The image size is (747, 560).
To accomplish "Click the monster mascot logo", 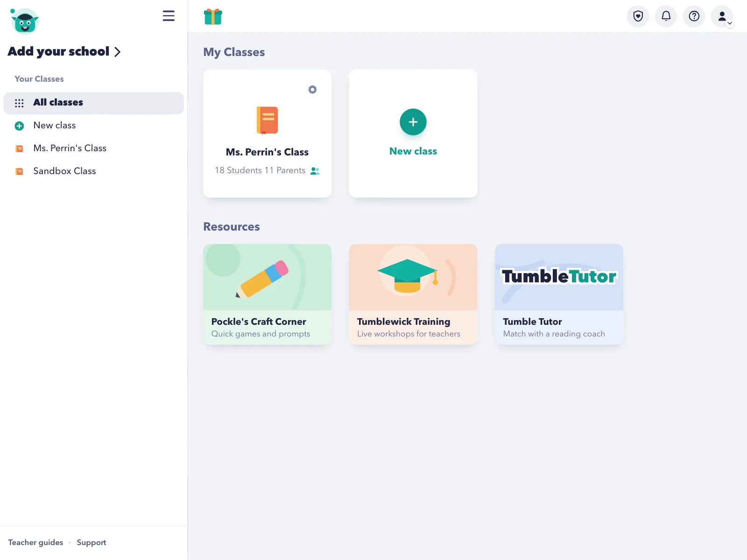I will (x=24, y=21).
